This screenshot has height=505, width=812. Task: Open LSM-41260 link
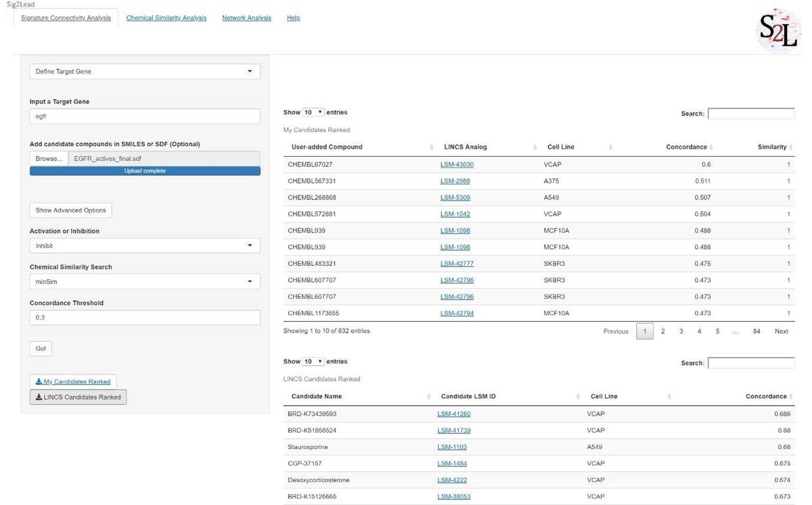click(x=454, y=414)
